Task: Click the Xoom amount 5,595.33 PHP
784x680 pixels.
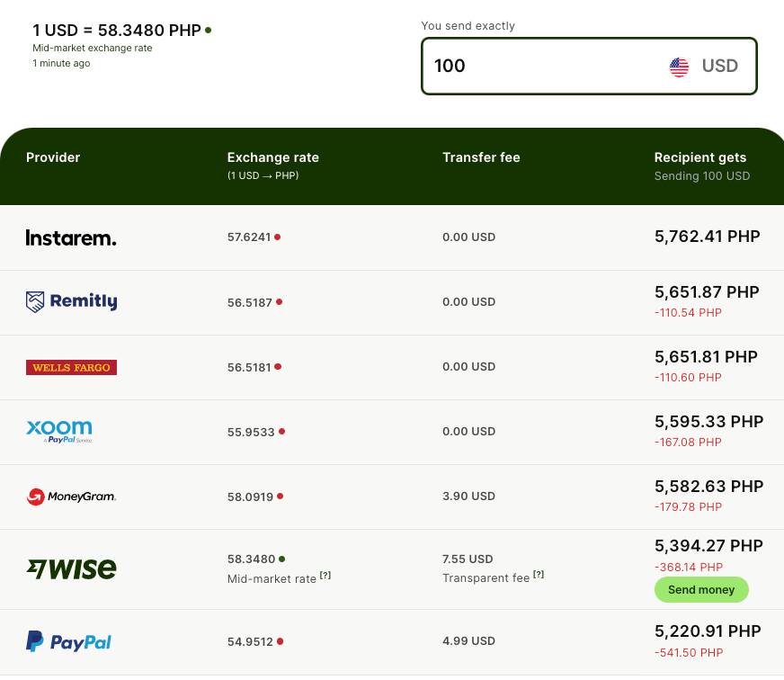Action: 709,421
